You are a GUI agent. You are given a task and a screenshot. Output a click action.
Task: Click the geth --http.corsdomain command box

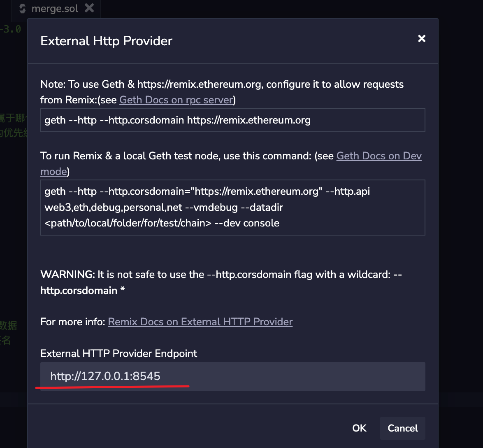[232, 120]
